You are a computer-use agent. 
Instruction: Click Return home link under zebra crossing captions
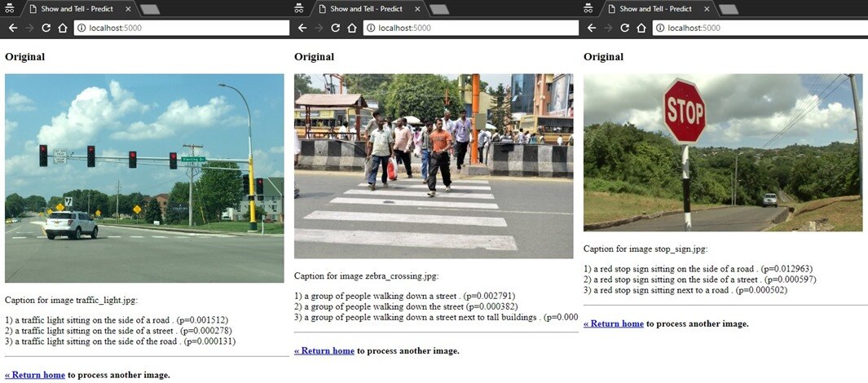324,351
